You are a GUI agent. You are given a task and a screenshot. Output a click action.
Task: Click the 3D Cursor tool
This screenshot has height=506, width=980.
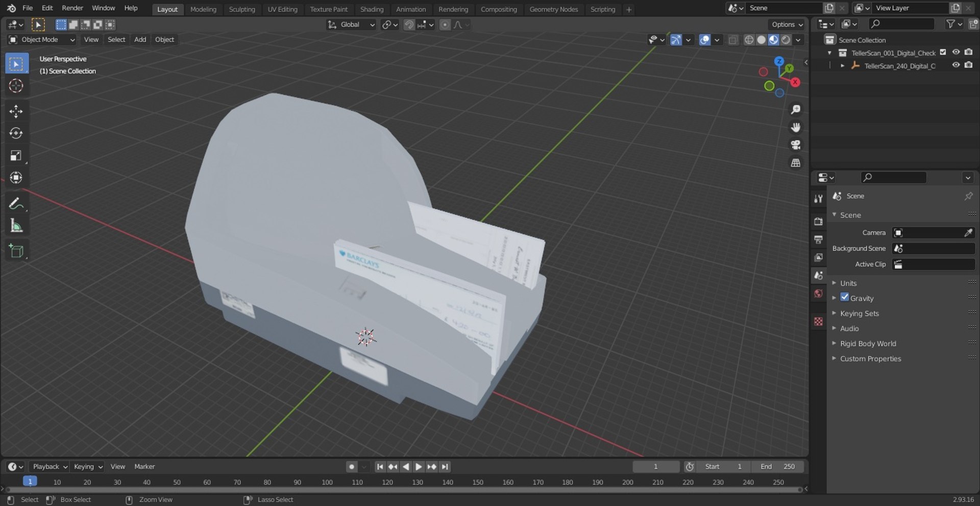(x=16, y=86)
